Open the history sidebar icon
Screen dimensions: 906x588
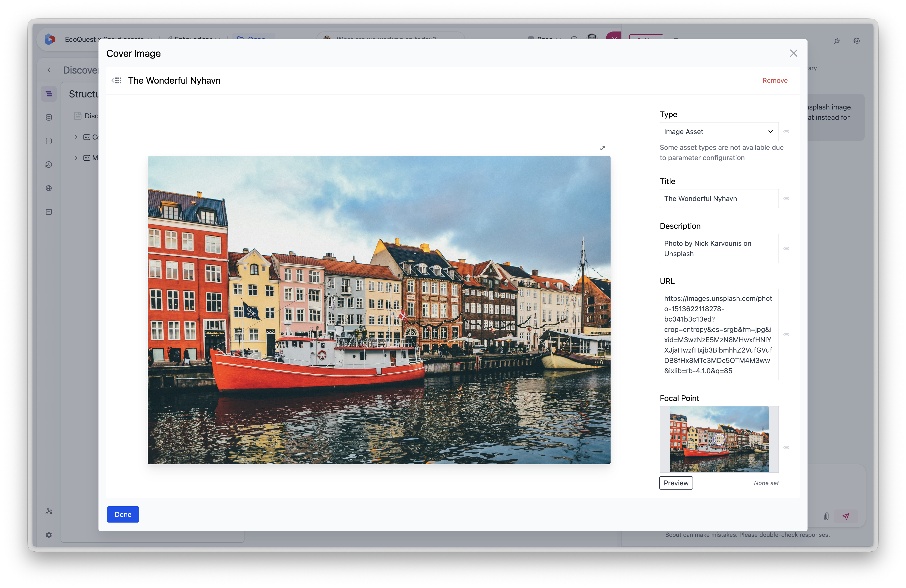49,165
